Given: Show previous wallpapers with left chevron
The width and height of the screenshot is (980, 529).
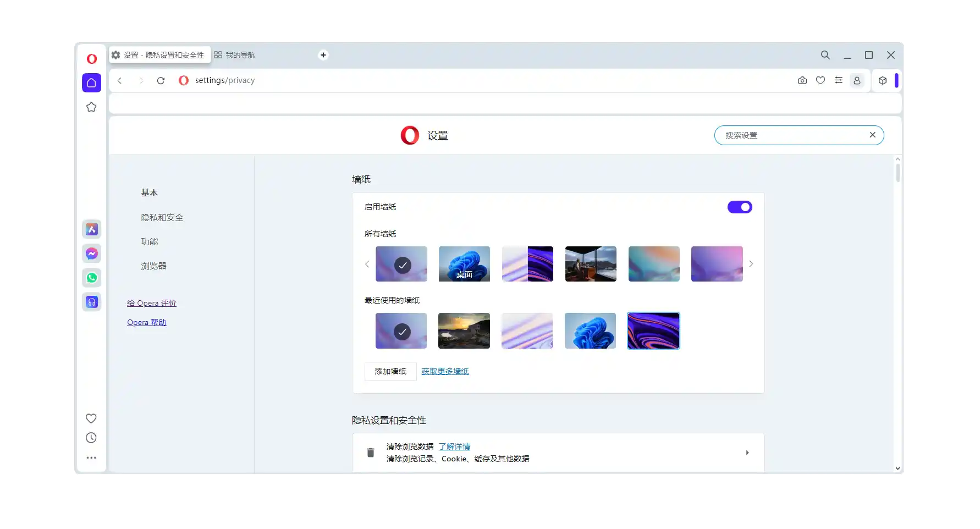Looking at the screenshot, I should 367,264.
